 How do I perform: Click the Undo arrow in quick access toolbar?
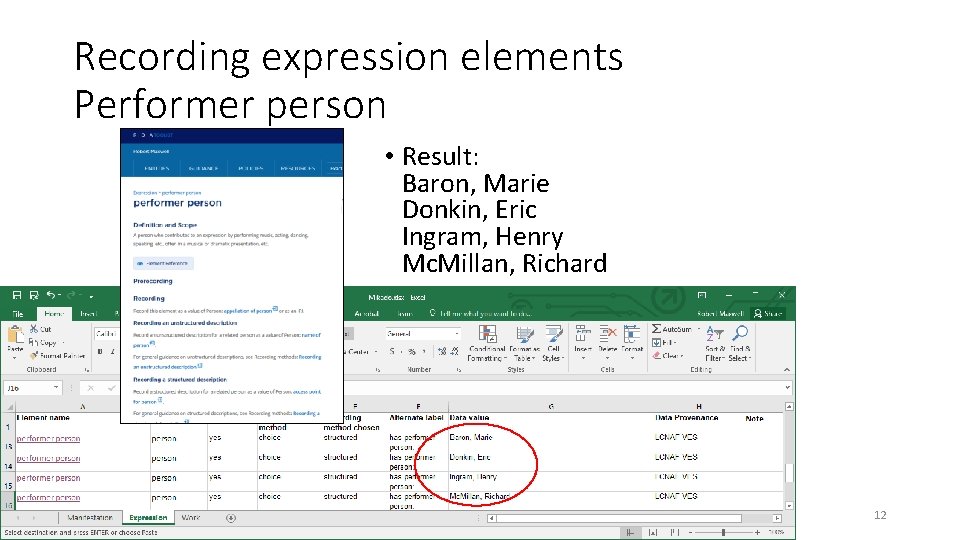(x=51, y=295)
